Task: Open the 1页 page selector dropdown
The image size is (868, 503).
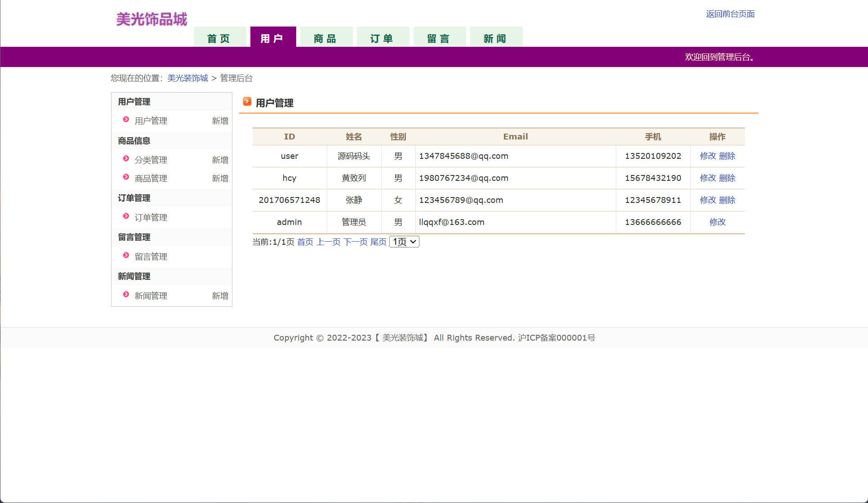Action: (404, 242)
